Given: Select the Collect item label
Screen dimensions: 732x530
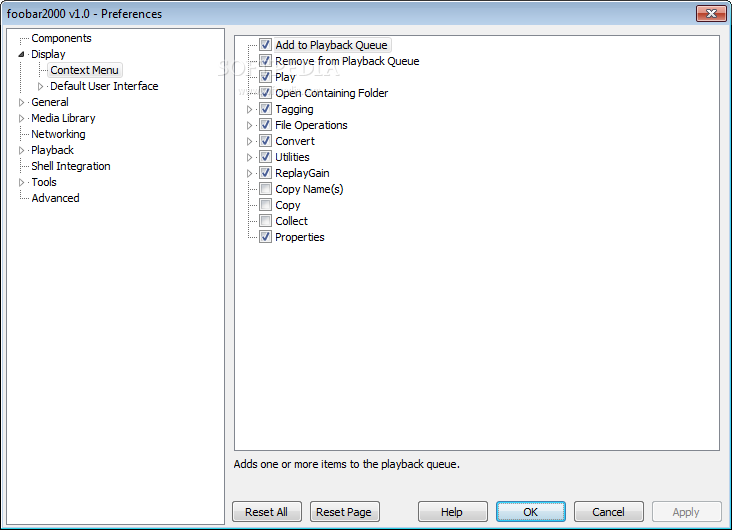Looking at the screenshot, I should click(x=291, y=220).
